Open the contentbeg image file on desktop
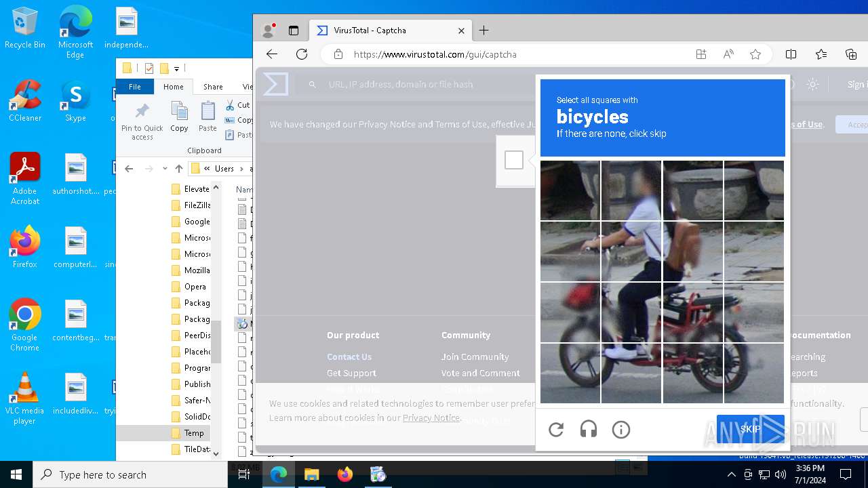The height and width of the screenshot is (488, 868). tap(75, 321)
